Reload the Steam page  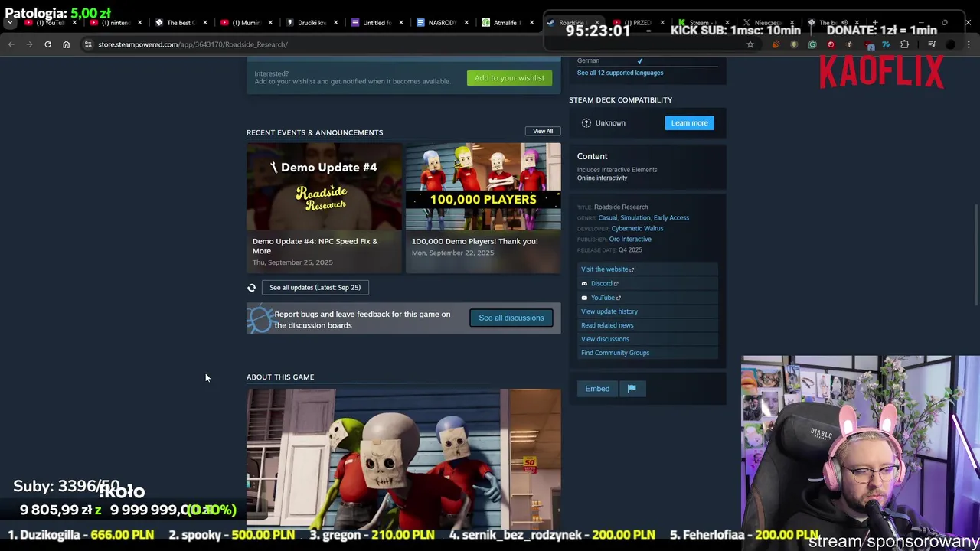click(47, 44)
